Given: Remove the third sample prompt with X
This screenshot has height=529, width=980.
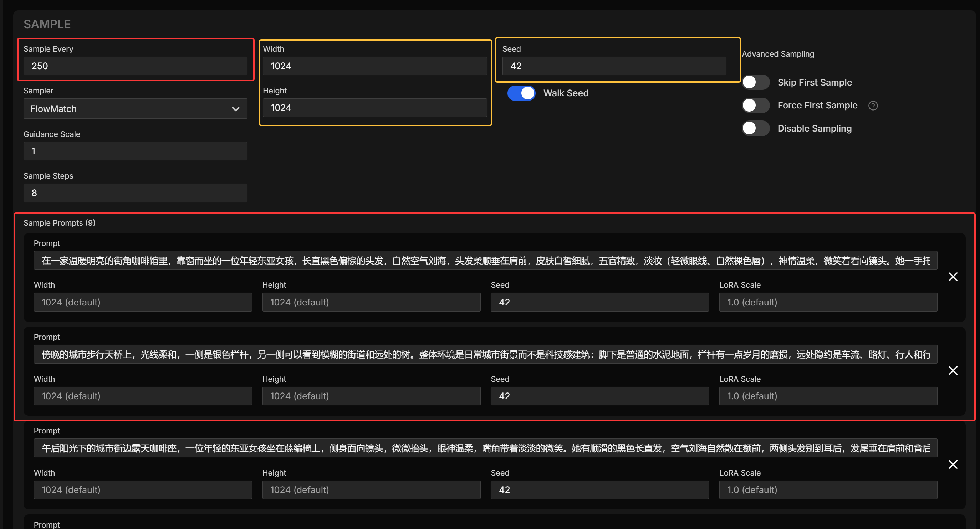Looking at the screenshot, I should [x=953, y=464].
